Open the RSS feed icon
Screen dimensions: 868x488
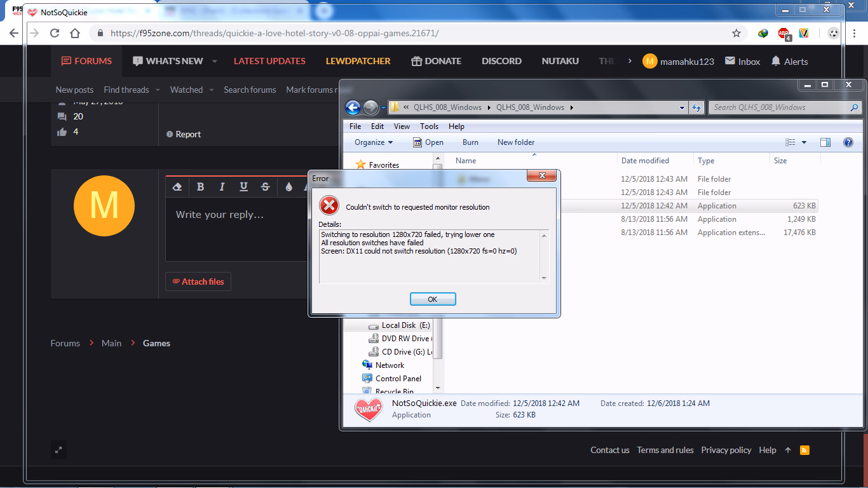(x=804, y=450)
